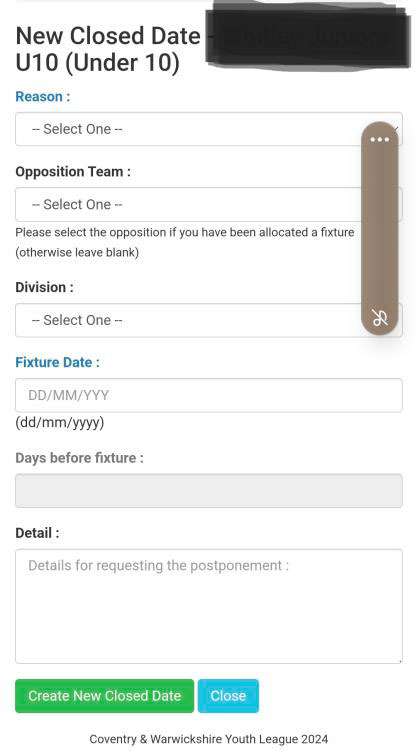Submit with Create New Closed Date button
Screen dimensions: 417x751
104,696
